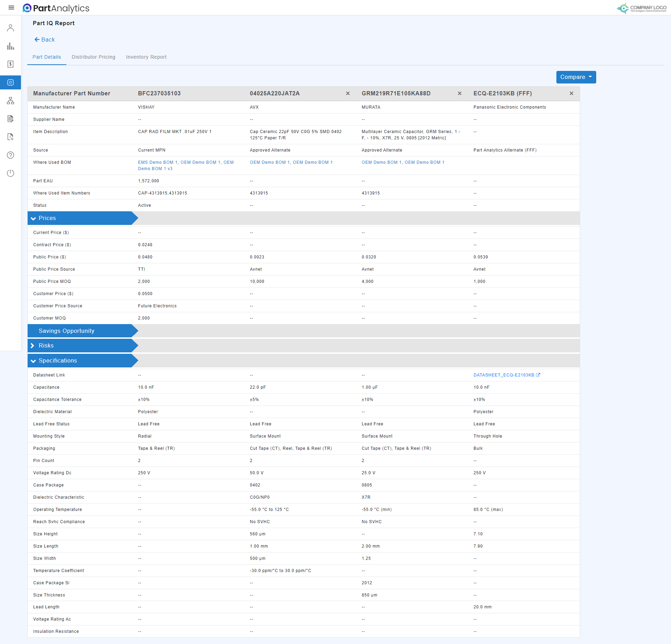Remove the 04025A220JAT2A column
The height and width of the screenshot is (644, 671).
click(348, 94)
